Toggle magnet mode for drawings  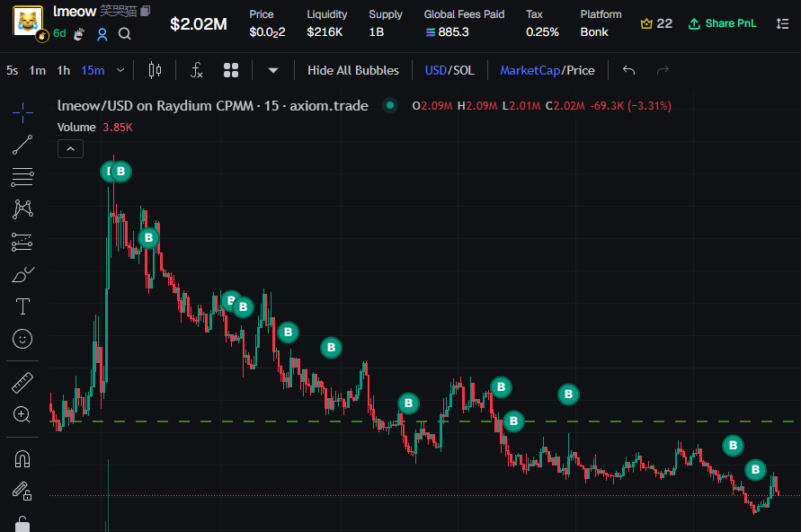click(22, 459)
